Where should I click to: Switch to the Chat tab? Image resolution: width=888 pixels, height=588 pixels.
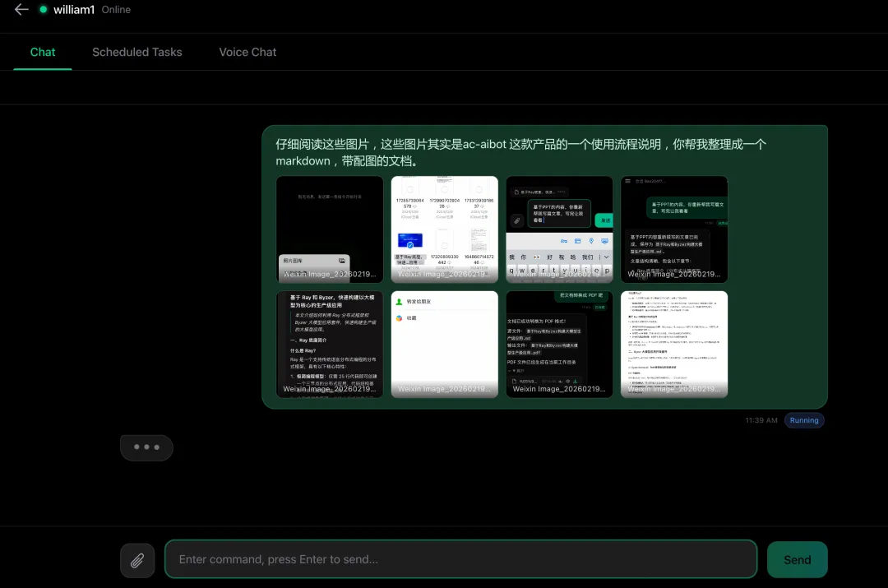pyautogui.click(x=43, y=52)
